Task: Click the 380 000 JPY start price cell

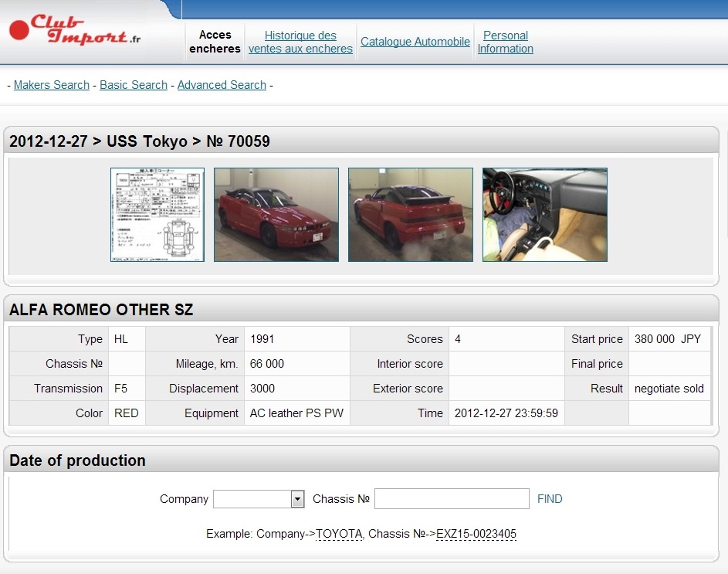Action: click(x=669, y=339)
